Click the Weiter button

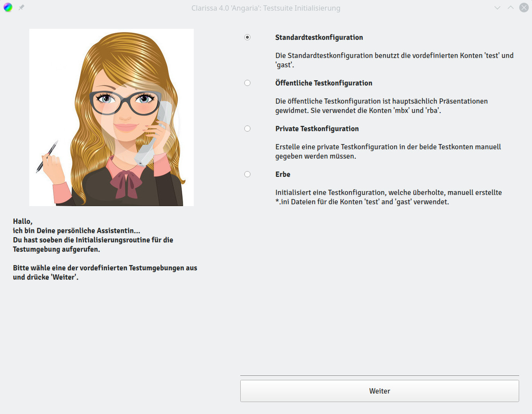click(x=379, y=391)
